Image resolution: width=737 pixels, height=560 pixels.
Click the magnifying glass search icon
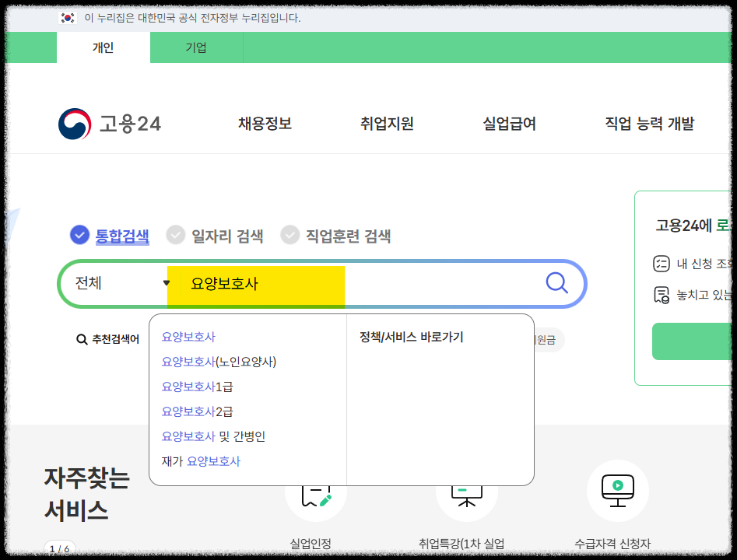(556, 283)
